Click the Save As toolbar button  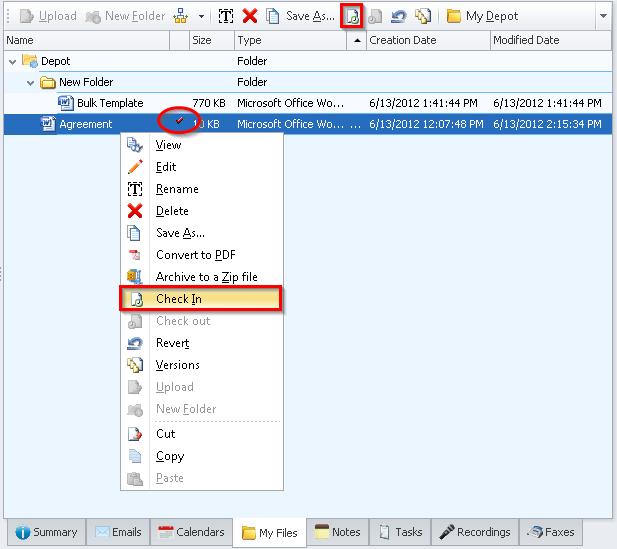[x=300, y=16]
